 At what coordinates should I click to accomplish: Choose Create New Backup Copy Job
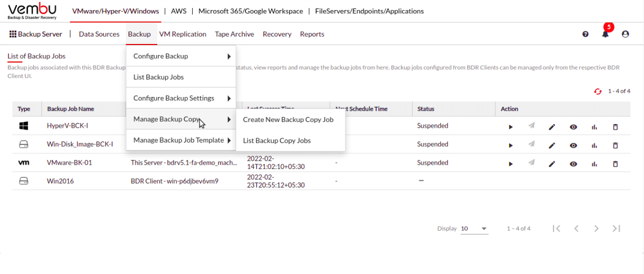288,119
